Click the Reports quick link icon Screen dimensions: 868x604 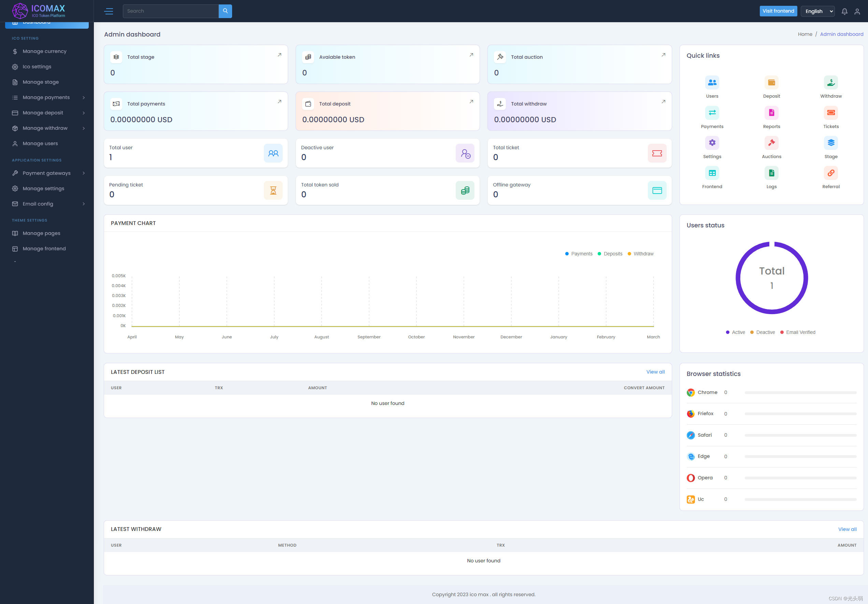[771, 113]
